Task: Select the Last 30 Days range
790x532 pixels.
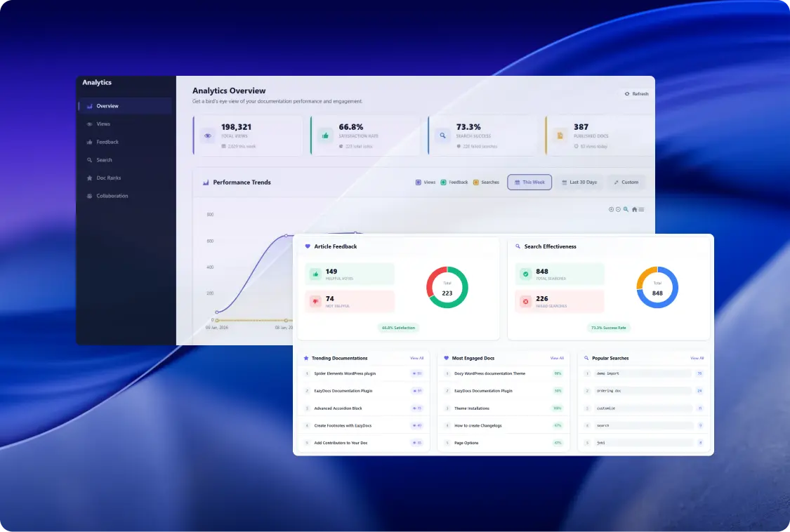Action: click(x=579, y=182)
